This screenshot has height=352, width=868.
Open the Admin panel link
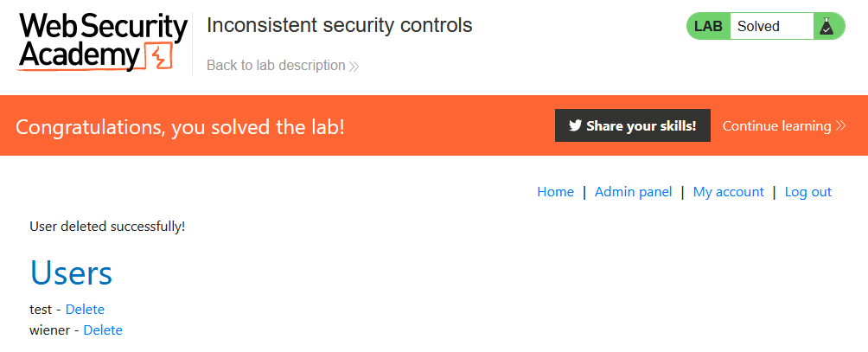pos(633,192)
